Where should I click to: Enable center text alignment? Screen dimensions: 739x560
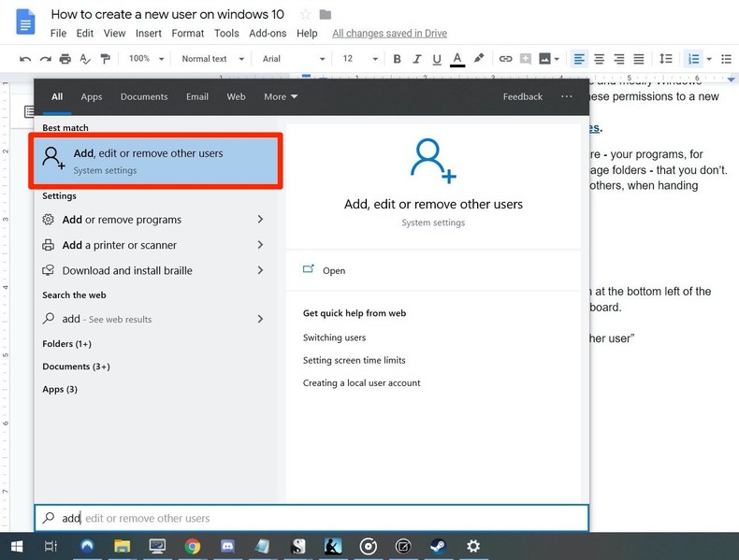point(599,59)
